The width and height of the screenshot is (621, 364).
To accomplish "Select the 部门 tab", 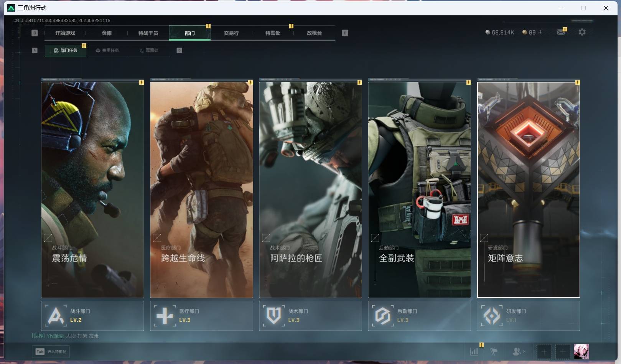I will [189, 33].
